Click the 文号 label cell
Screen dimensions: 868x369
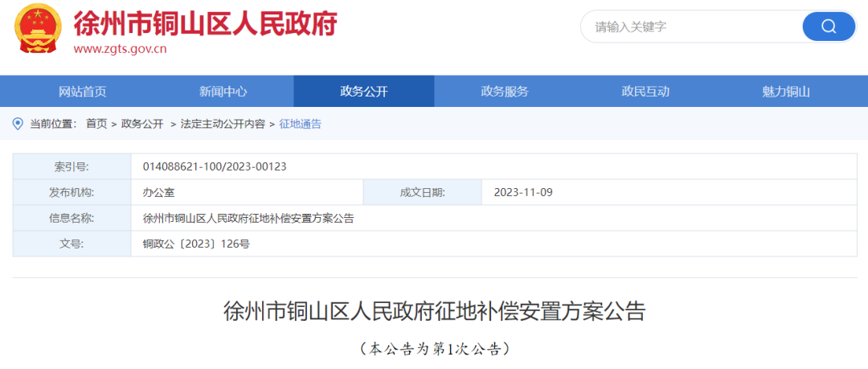72,244
